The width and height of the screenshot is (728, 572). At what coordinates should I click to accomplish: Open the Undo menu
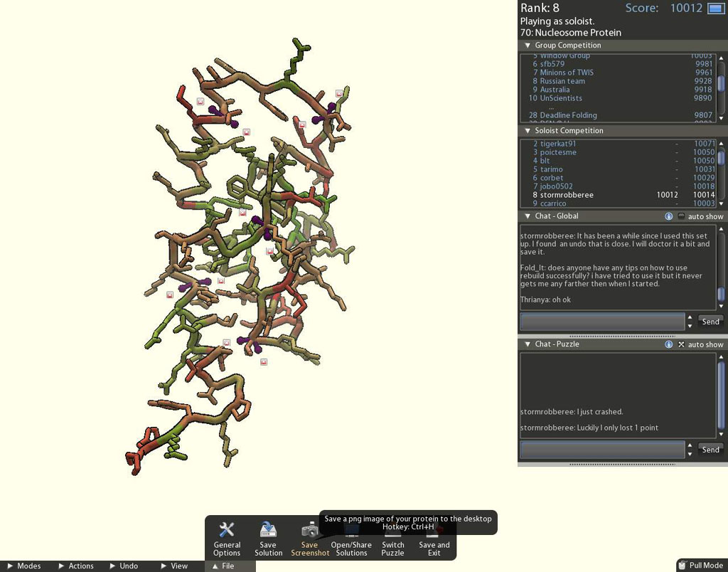click(x=124, y=566)
